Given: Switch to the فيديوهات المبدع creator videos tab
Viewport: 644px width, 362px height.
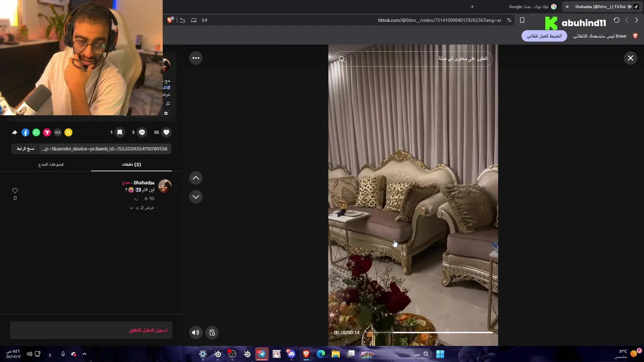Looking at the screenshot, I should (x=51, y=164).
